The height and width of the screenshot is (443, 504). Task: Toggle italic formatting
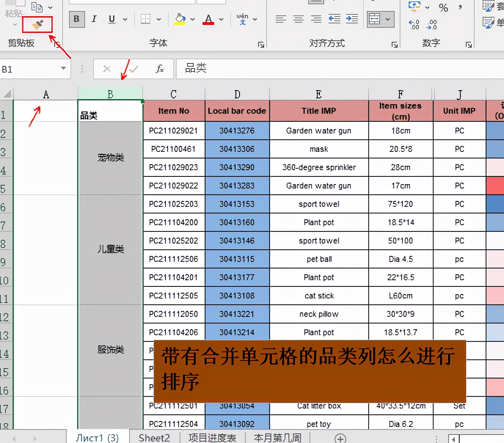tap(94, 19)
